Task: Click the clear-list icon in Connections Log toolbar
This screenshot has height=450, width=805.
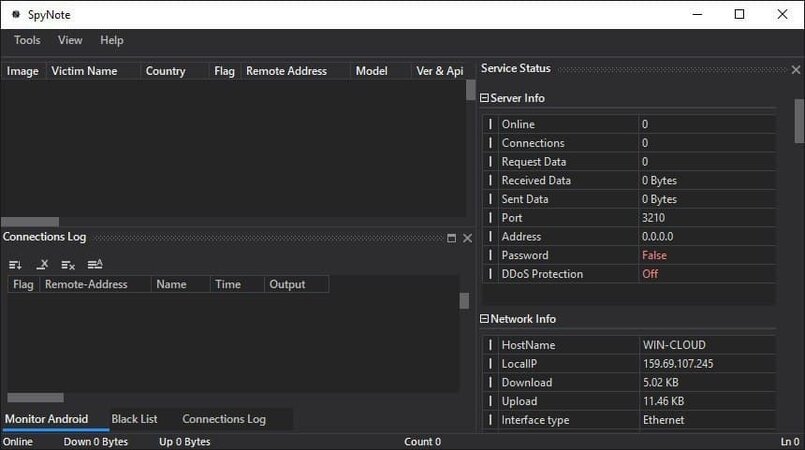Action: pyautogui.click(x=68, y=265)
